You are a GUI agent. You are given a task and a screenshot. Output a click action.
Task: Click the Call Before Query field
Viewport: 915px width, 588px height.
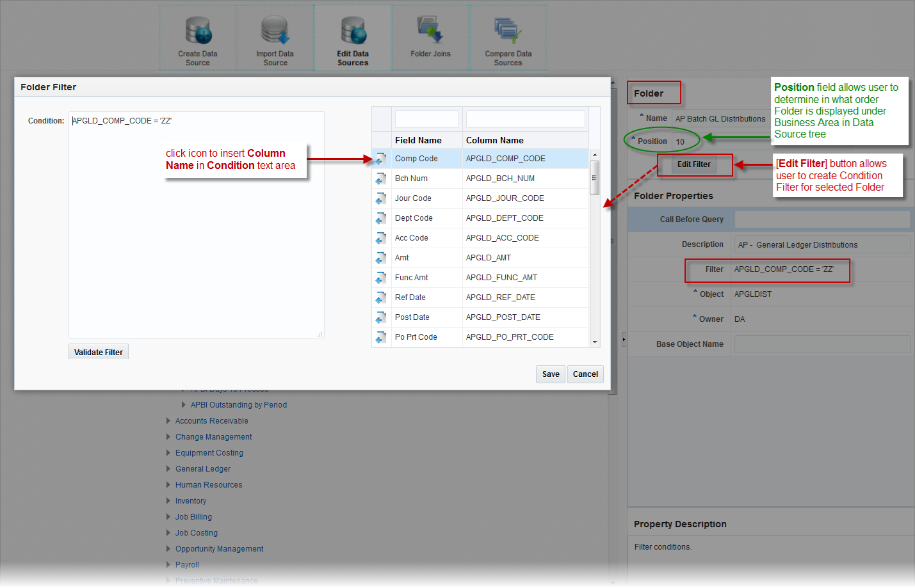pyautogui.click(x=822, y=219)
